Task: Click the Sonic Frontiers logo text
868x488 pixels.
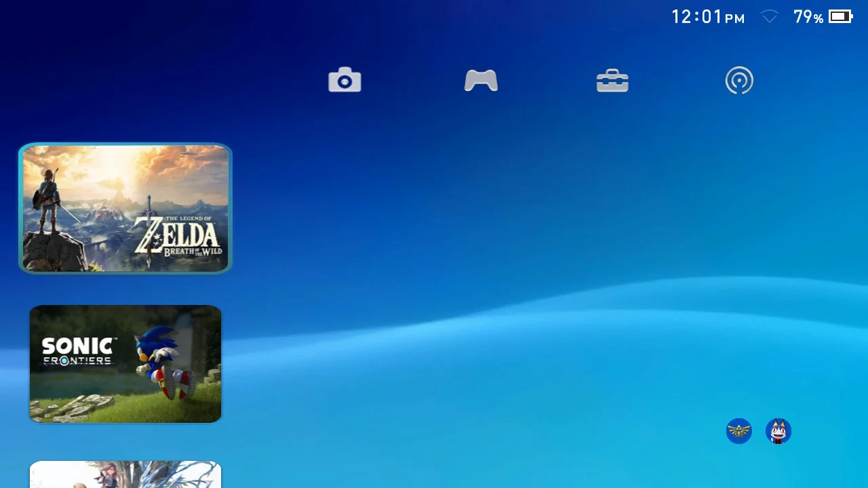Action: [77, 352]
